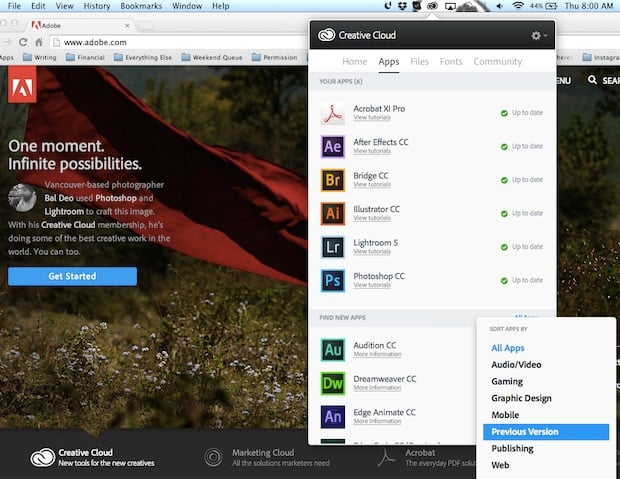Open the Financial bookmarks folder

85,57
